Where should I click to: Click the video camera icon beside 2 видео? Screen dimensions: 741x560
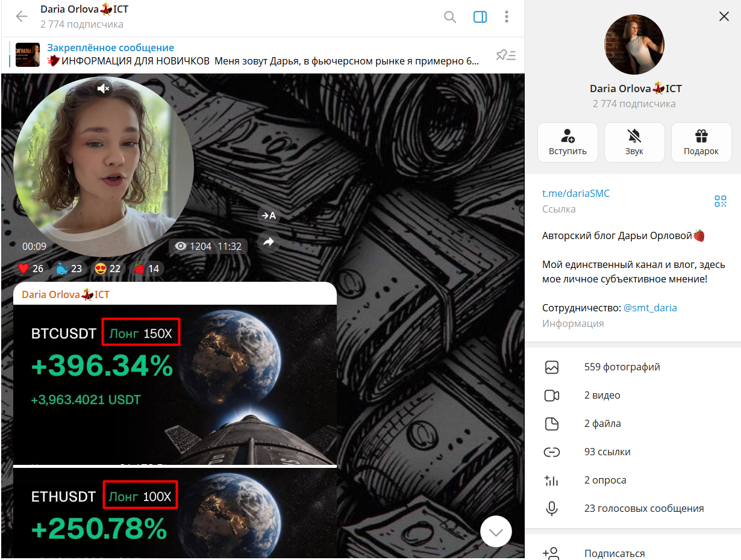point(552,395)
